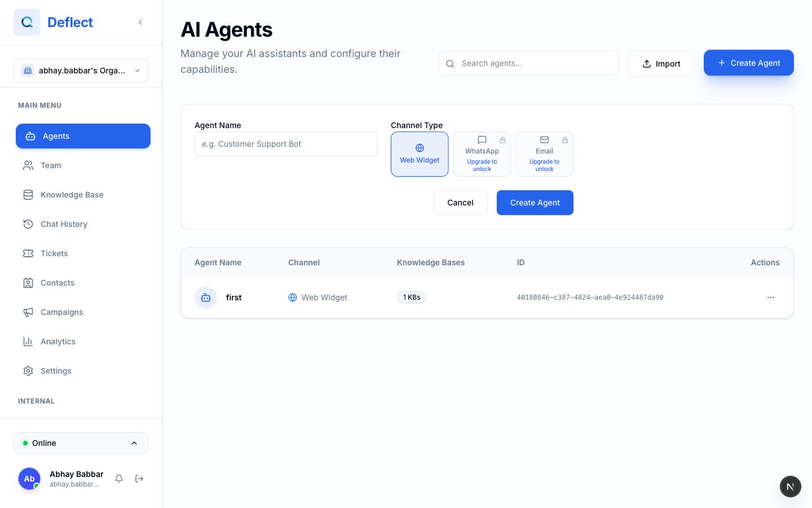Open the Agents menu item
The width and height of the screenshot is (812, 508).
pos(83,136)
